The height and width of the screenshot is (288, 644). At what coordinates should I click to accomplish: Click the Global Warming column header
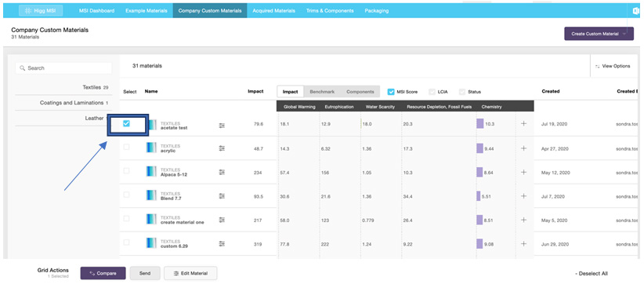click(x=299, y=107)
